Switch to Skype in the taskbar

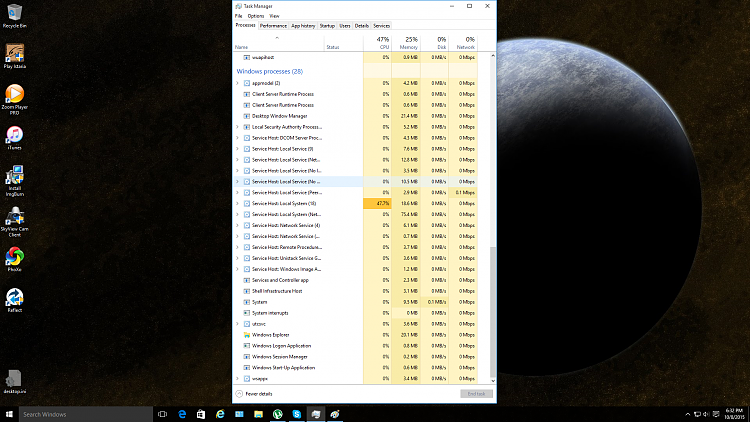pyautogui.click(x=297, y=414)
